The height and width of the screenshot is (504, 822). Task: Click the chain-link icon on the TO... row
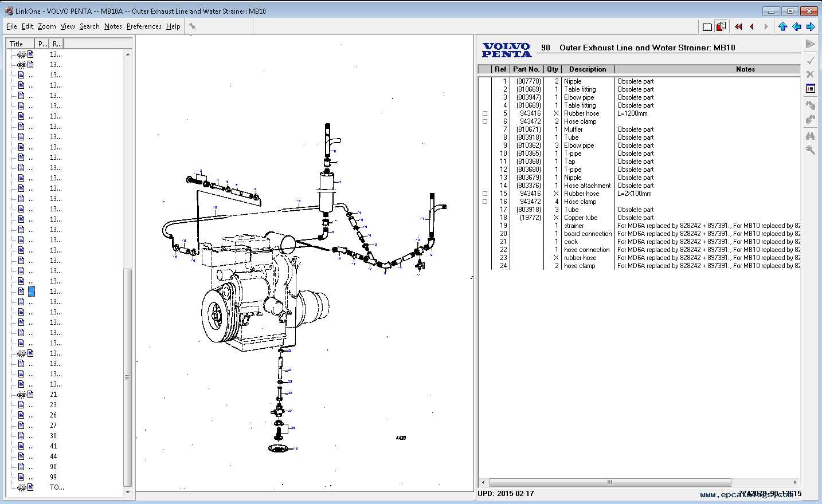tap(21, 487)
